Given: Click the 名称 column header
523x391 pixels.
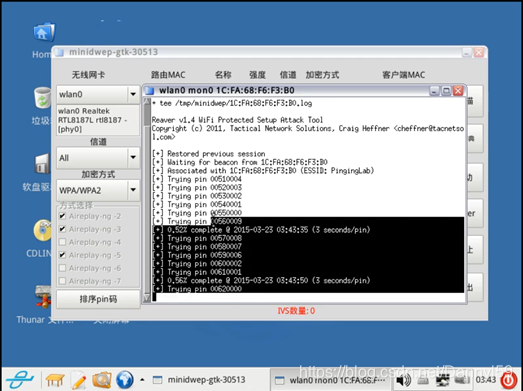Looking at the screenshot, I should pos(223,75).
